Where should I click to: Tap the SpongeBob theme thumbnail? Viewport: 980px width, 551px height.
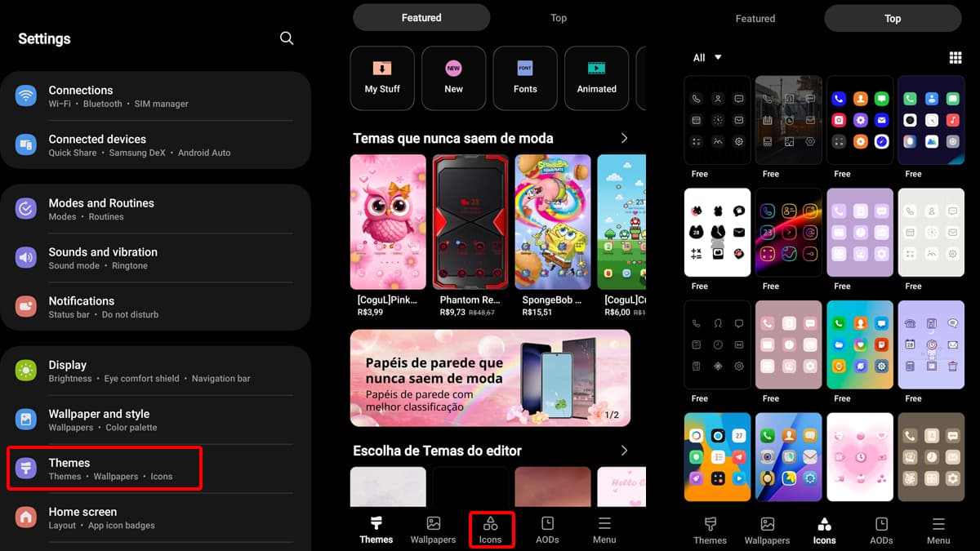click(x=552, y=221)
